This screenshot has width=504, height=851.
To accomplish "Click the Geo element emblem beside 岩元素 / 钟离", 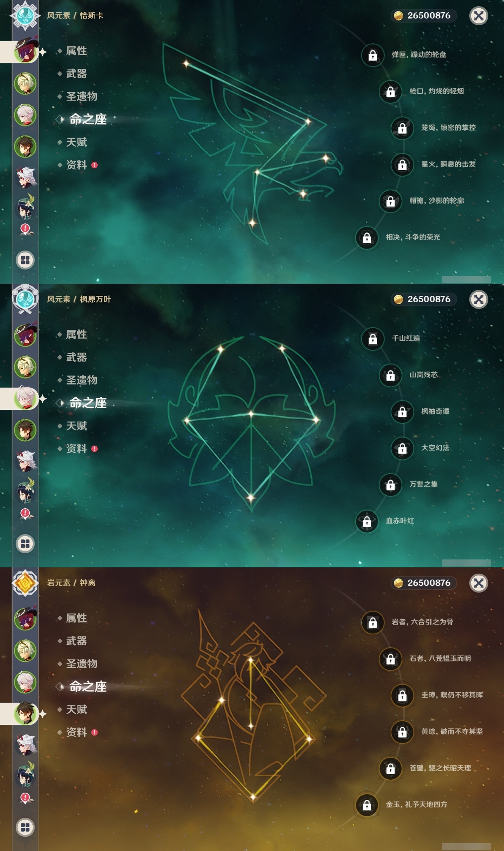I will 25,583.
